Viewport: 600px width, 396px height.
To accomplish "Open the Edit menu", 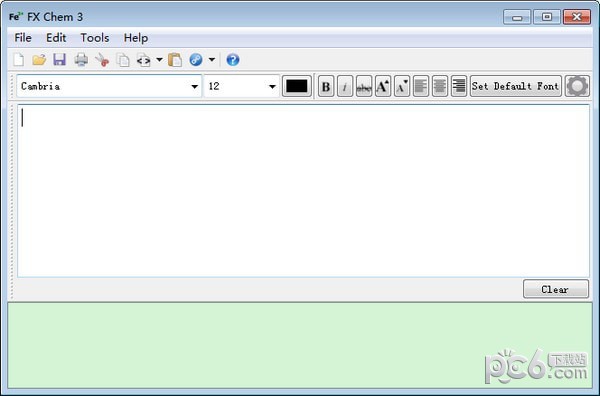I will point(56,38).
